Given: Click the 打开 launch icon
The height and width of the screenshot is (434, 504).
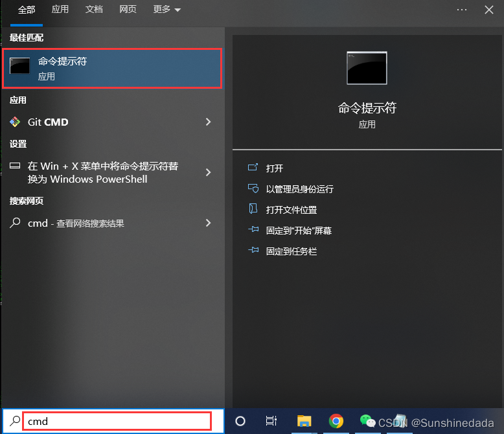Looking at the screenshot, I should [x=253, y=167].
